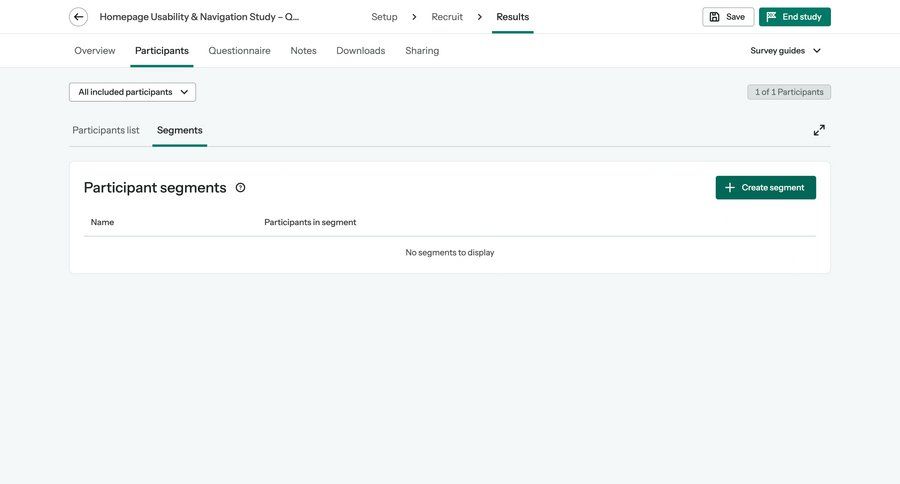
Task: Click the 1 of 1 Participants badge
Action: (789, 92)
